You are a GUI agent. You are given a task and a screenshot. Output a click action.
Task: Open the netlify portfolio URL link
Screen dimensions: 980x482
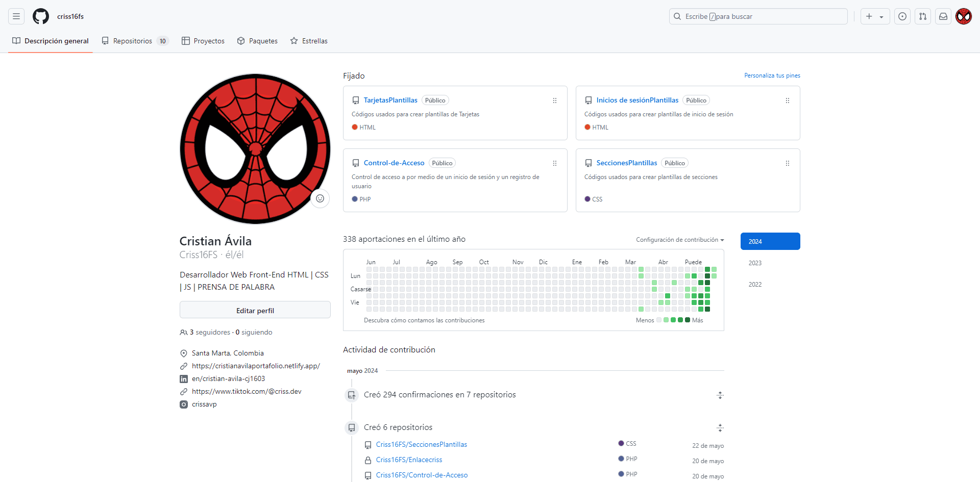point(256,366)
